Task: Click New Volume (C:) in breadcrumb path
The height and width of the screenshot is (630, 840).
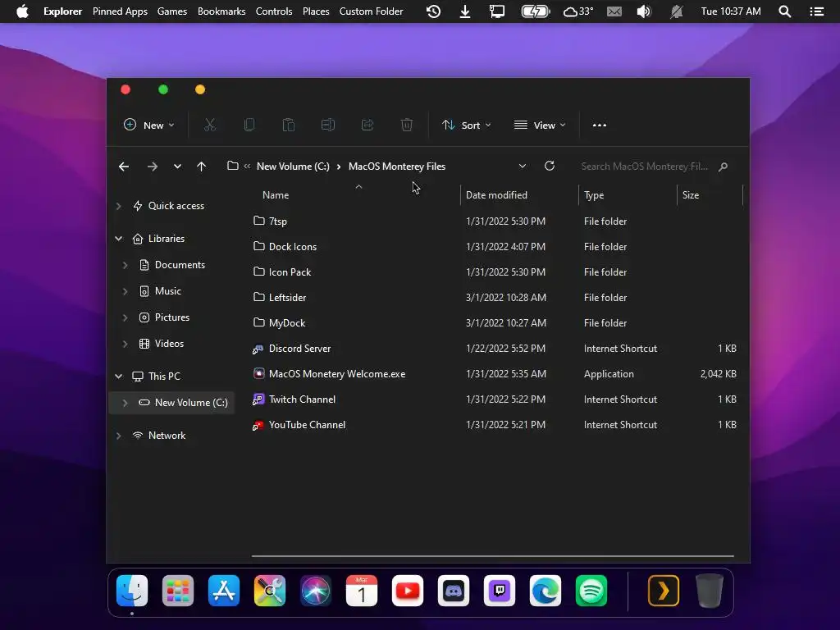Action: (293, 166)
